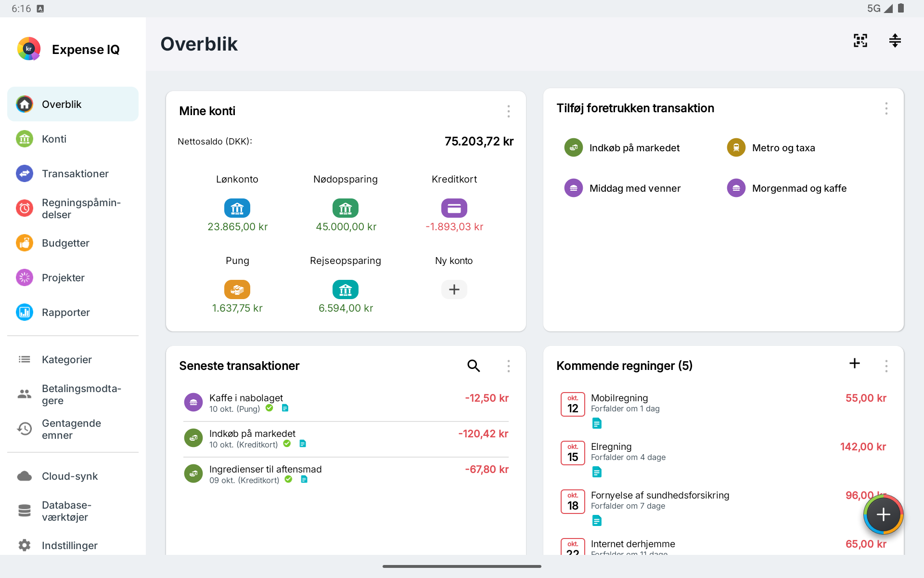Create a new account with Ny konto plus
Screen dimensions: 924x578
pos(454,289)
